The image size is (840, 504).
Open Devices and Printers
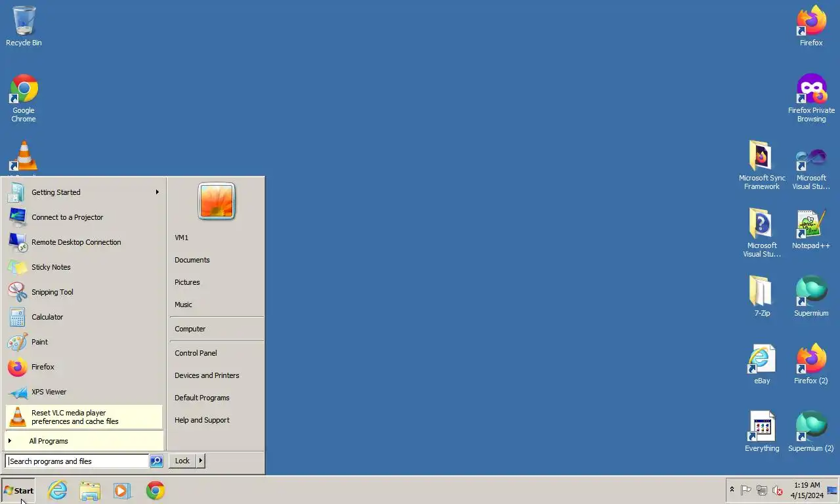[x=217, y=375]
